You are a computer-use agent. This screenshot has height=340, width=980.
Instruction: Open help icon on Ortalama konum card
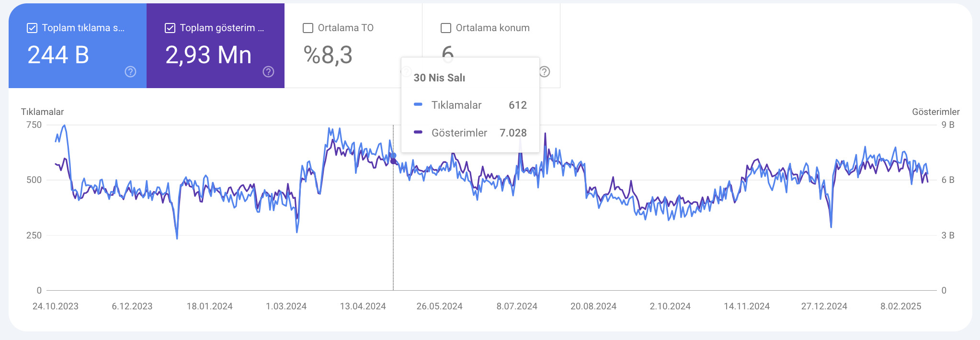pos(545,72)
